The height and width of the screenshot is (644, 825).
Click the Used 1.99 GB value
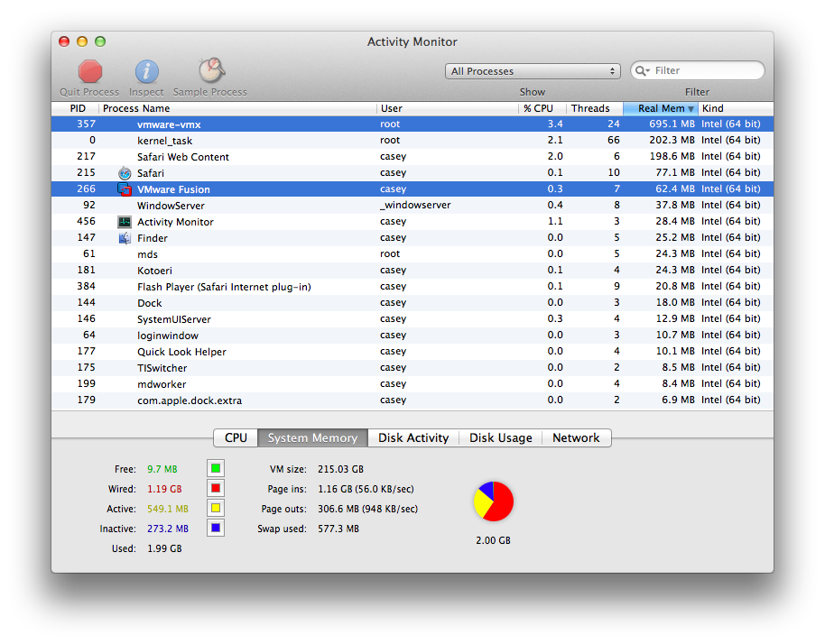pyautogui.click(x=164, y=549)
